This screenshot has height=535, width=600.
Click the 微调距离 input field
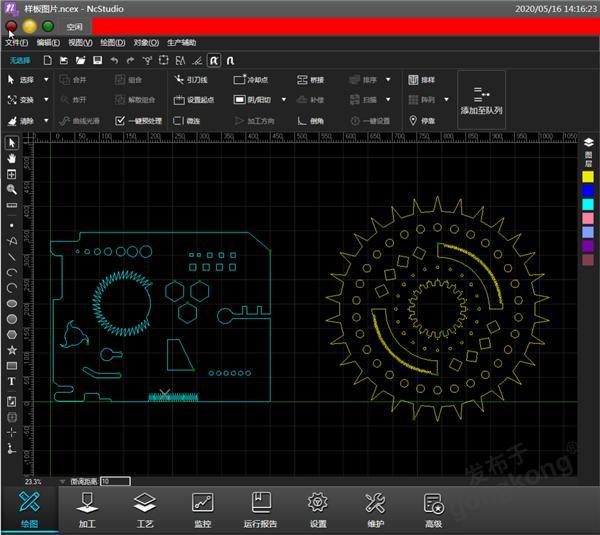(x=115, y=481)
